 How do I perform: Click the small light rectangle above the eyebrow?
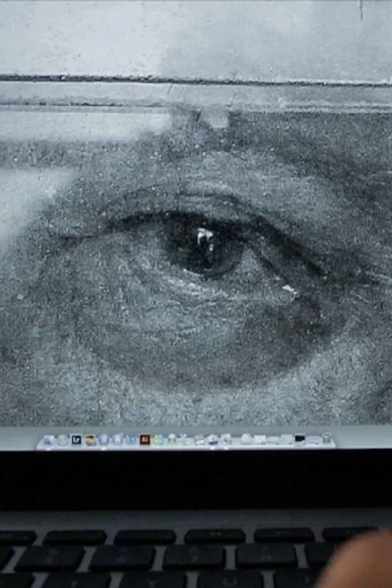point(216,119)
